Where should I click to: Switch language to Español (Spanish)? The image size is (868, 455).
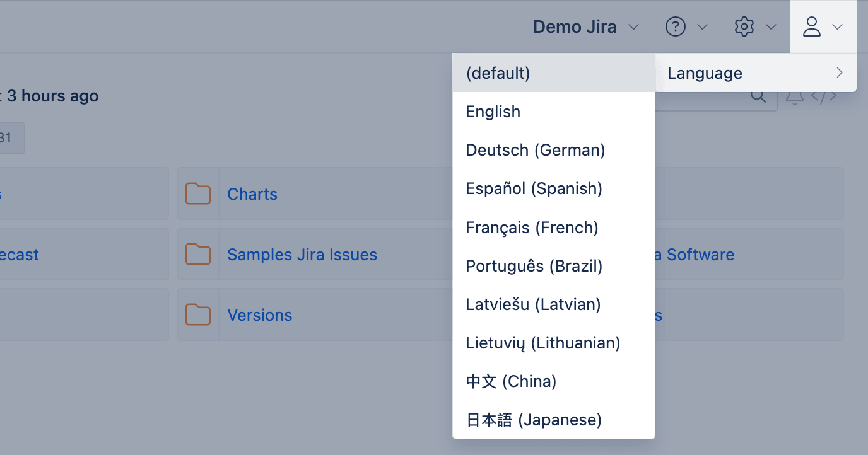tap(554, 188)
